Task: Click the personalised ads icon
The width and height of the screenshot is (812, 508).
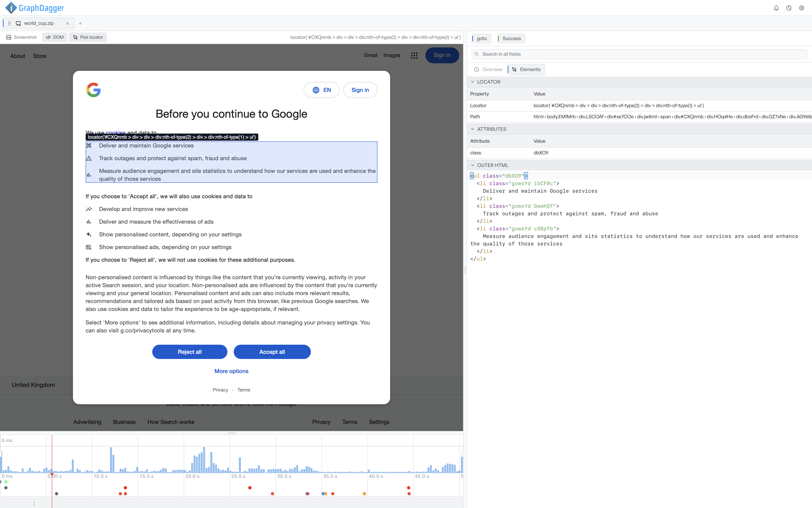Action: click(89, 247)
